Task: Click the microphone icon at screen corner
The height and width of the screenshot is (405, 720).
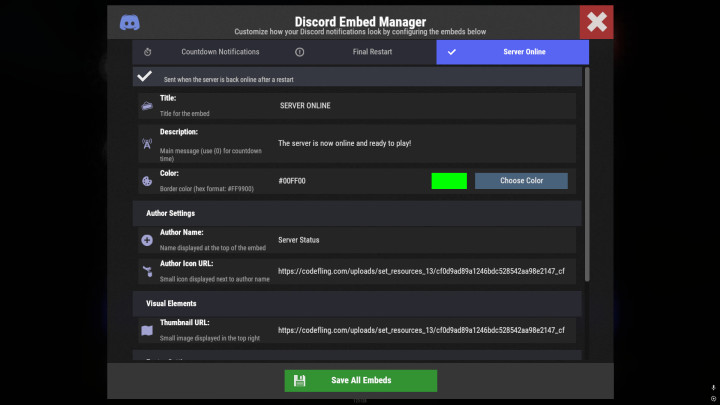Action: (713, 388)
